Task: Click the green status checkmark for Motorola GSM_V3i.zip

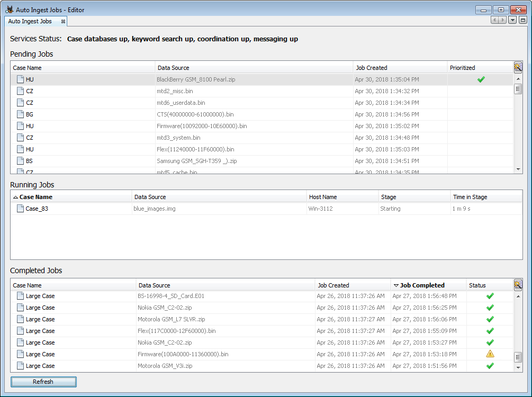Action: 490,365
